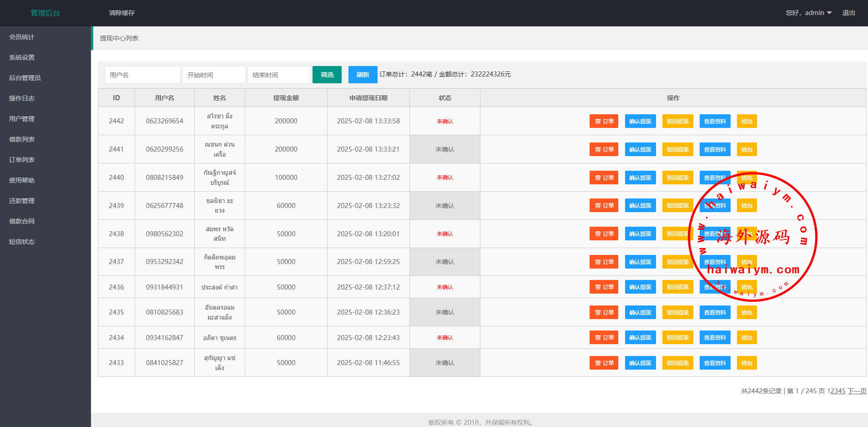This screenshot has width=868, height=427.
Task: Go to 用户管理 in the sidebar
Action: [22, 119]
